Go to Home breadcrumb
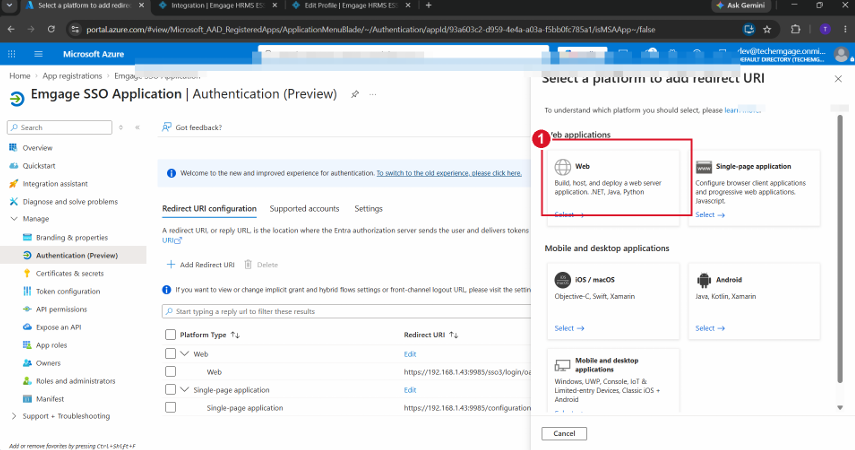 (20, 76)
